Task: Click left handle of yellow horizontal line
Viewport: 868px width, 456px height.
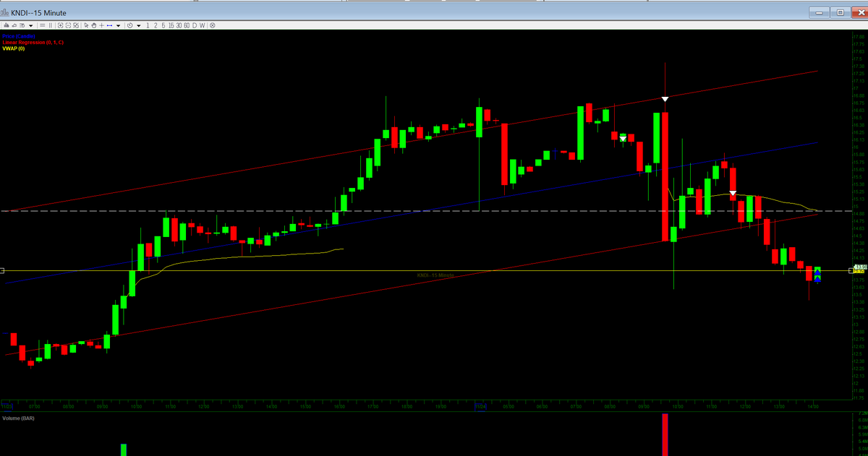Action: [x=2, y=270]
